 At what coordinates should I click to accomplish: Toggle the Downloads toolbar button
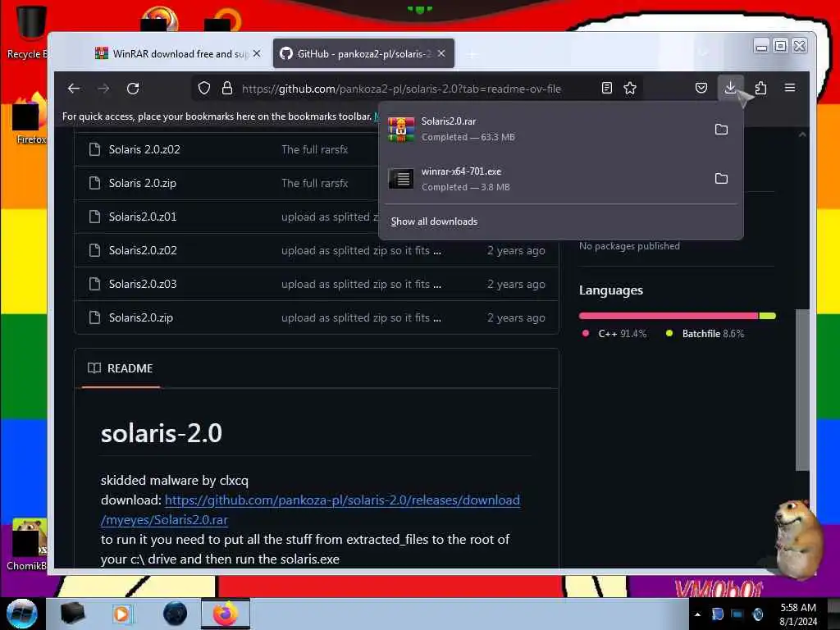point(730,87)
